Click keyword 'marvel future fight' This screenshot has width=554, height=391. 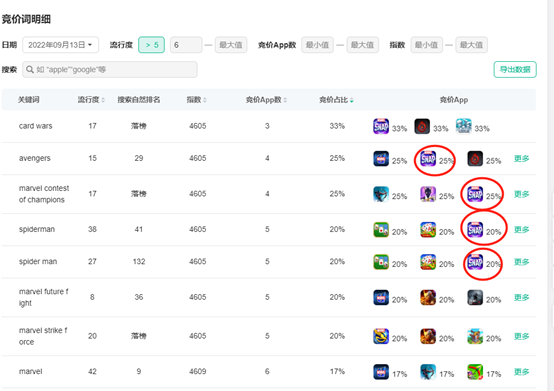tap(43, 297)
